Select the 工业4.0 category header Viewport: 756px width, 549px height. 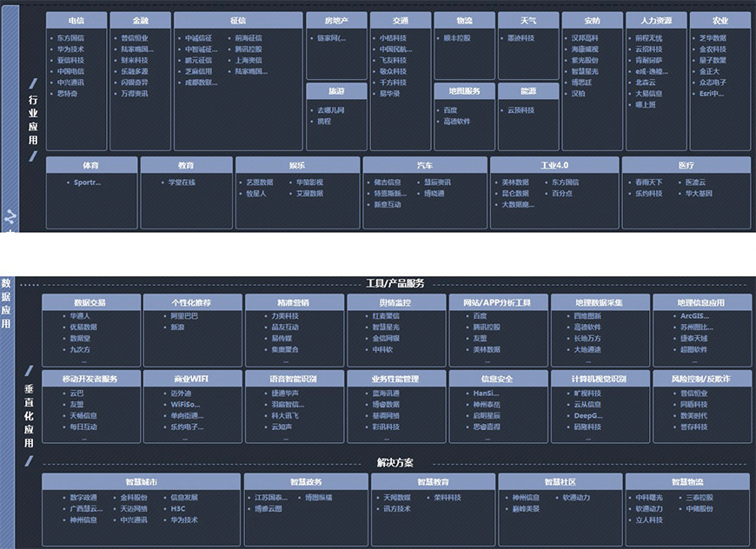click(x=554, y=165)
